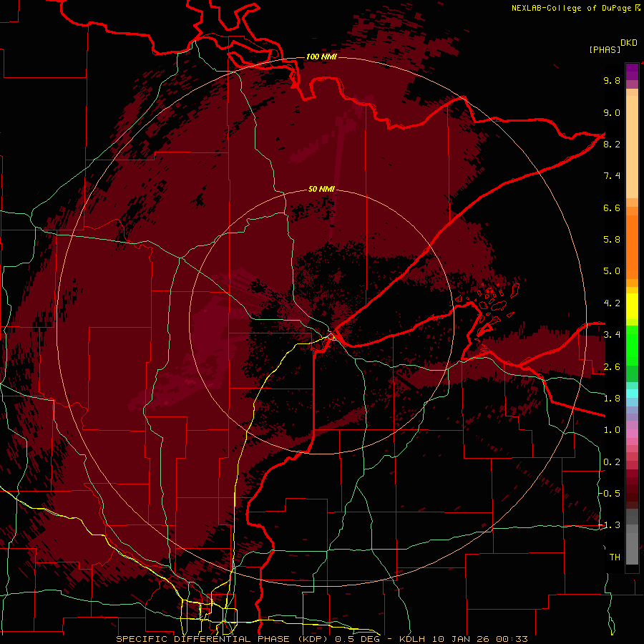Viewport: 644px width, 644px height.
Task: Select the 2.6 value on the legend
Action: (x=612, y=367)
